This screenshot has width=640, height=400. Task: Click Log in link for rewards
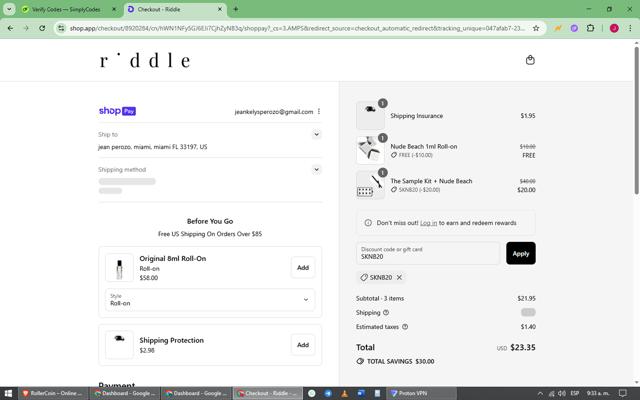click(x=429, y=223)
